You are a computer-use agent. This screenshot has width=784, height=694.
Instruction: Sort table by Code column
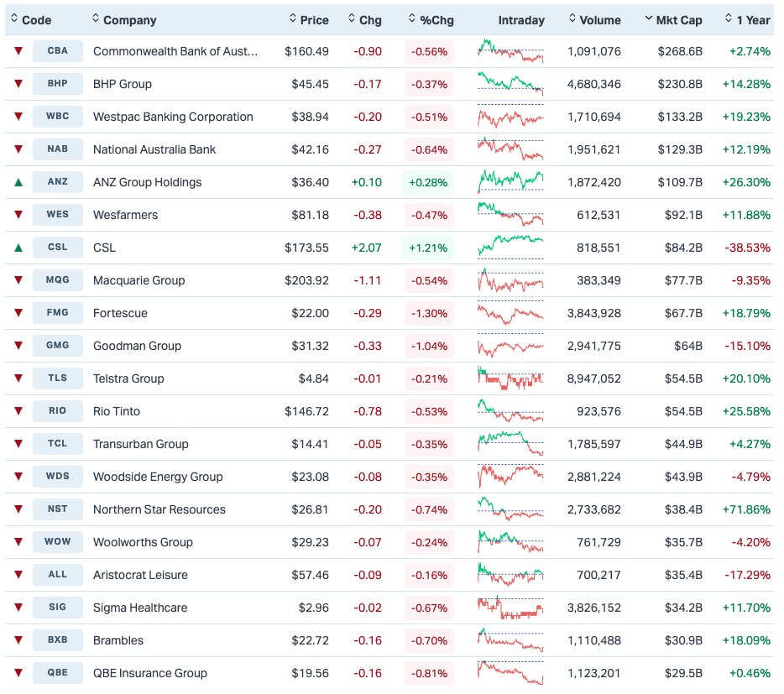pos(31,20)
